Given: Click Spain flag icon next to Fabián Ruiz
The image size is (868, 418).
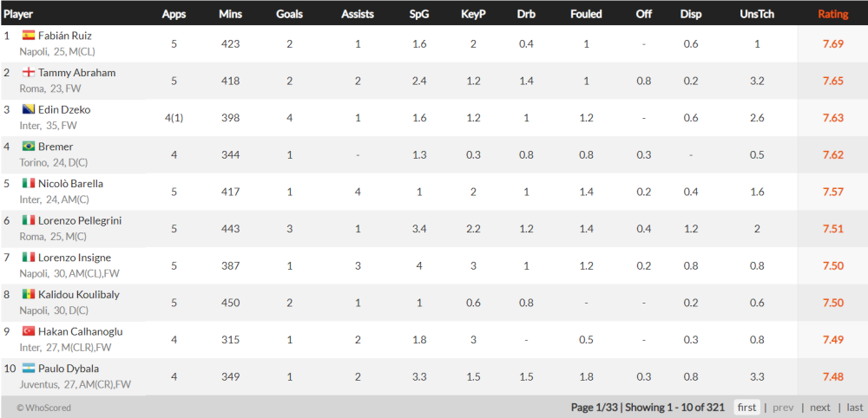Looking at the screenshot, I should 29,36.
